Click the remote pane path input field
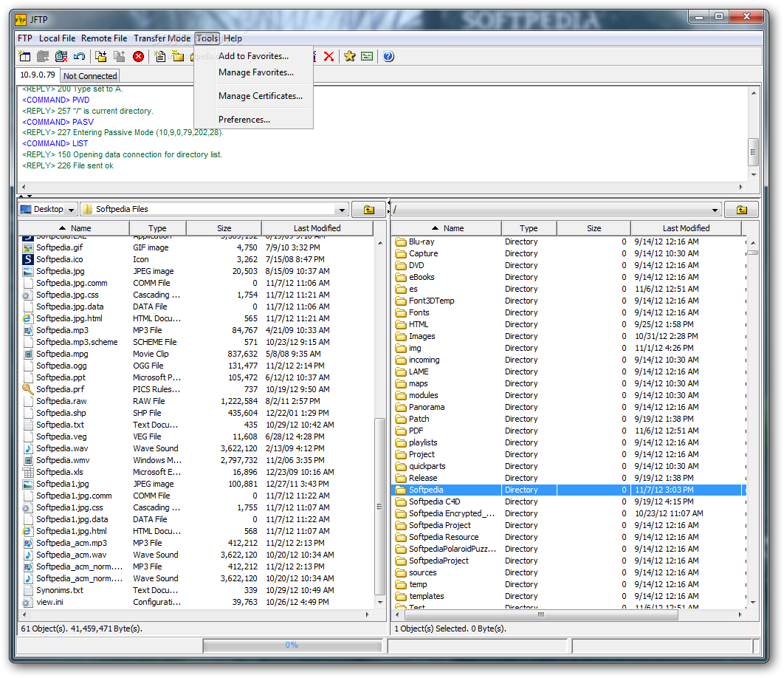The image size is (784, 678). tap(551, 210)
